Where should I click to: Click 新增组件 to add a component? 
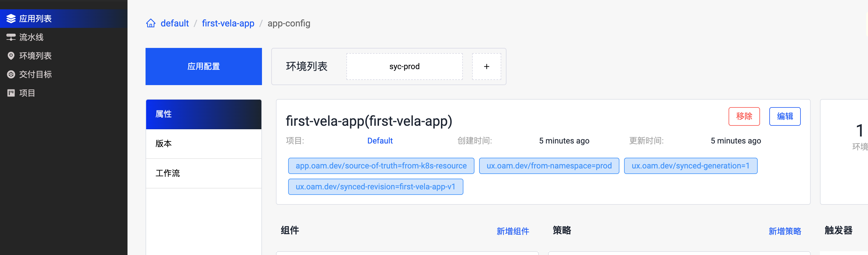click(513, 231)
